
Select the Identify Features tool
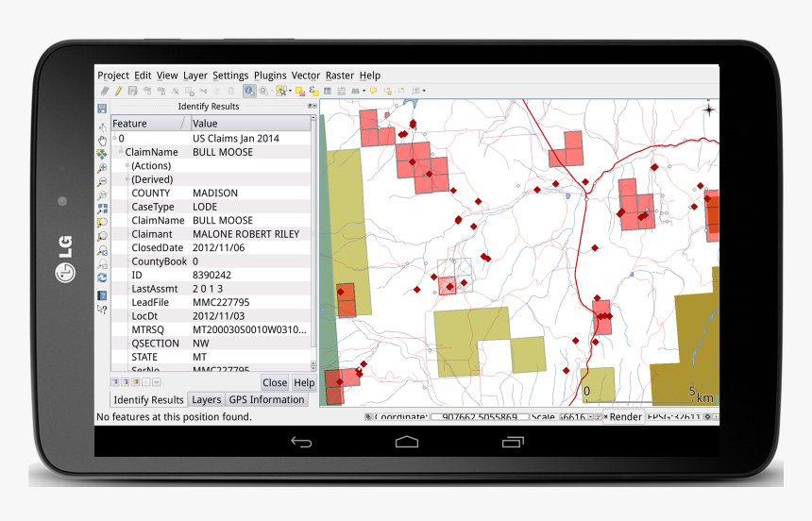[x=249, y=91]
